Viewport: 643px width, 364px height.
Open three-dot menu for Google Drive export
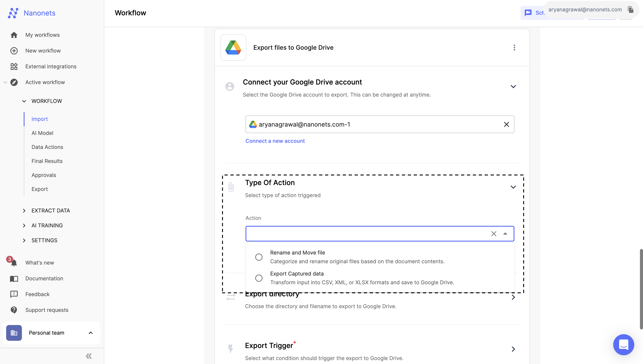click(514, 48)
